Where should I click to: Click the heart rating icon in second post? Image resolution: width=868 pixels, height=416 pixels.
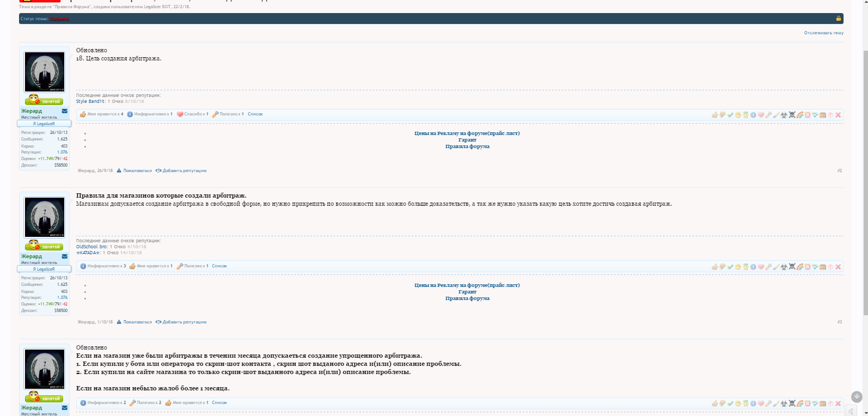tap(761, 267)
